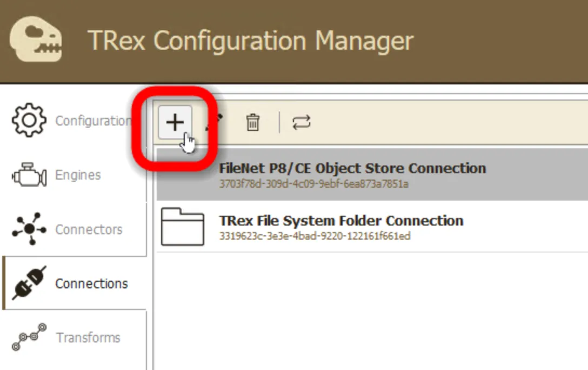Click the plus icon to add a connection

[175, 122]
